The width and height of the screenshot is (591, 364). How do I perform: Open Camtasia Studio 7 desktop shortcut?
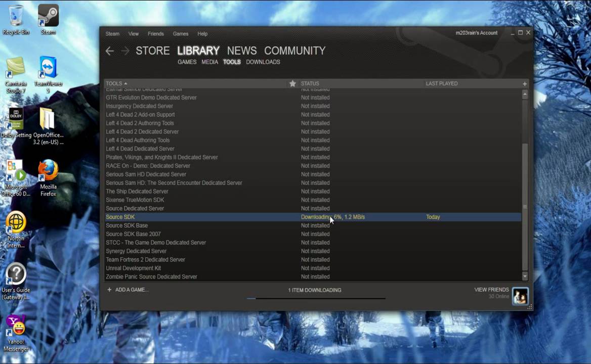[x=16, y=74]
